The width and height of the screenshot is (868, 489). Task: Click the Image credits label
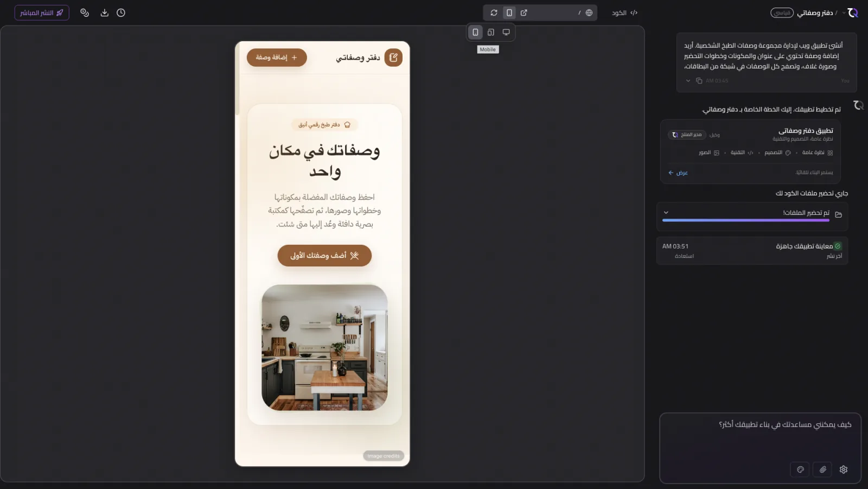[384, 456]
